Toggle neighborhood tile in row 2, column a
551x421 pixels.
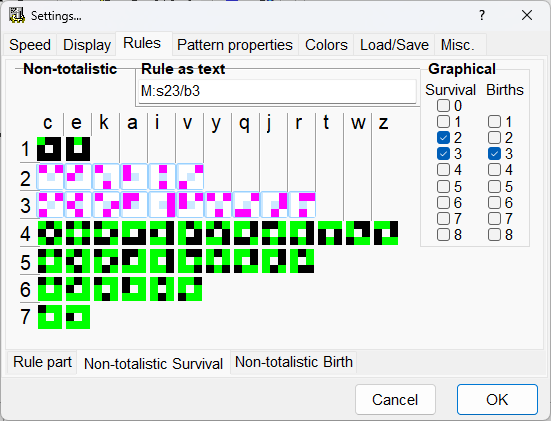click(134, 177)
